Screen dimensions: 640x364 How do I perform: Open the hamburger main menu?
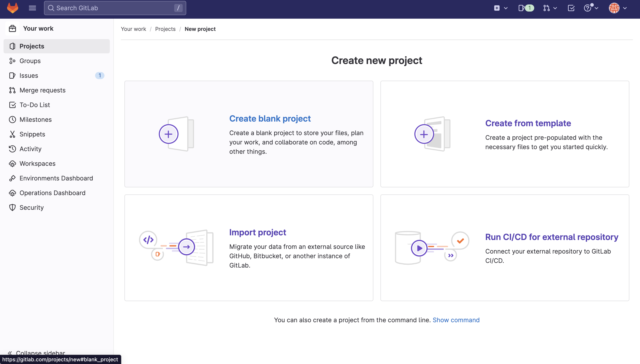click(32, 8)
